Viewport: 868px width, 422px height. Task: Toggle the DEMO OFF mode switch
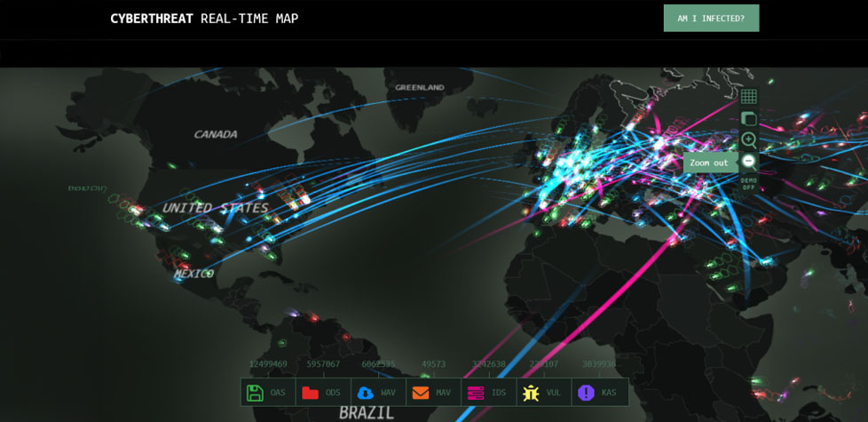[748, 185]
